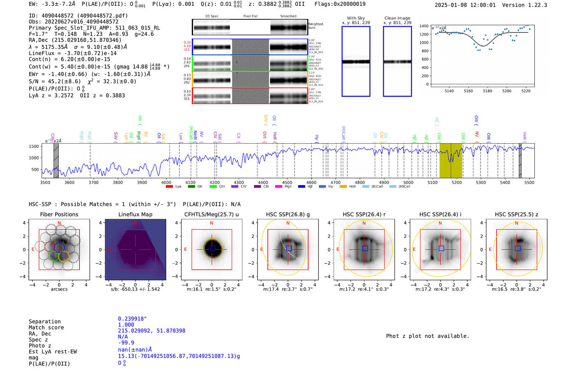Click the S/N = 45.2 line
Screen dimensions: 576x392
pos(82,81)
